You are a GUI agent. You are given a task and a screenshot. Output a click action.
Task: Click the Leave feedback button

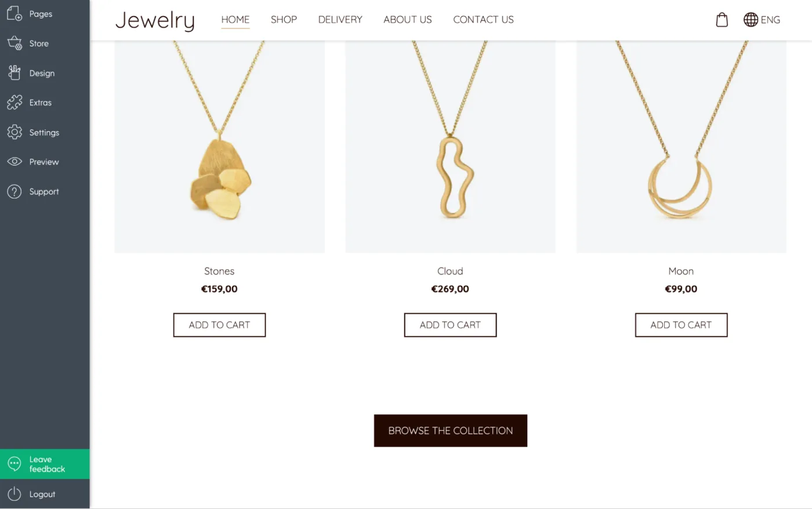coord(45,464)
